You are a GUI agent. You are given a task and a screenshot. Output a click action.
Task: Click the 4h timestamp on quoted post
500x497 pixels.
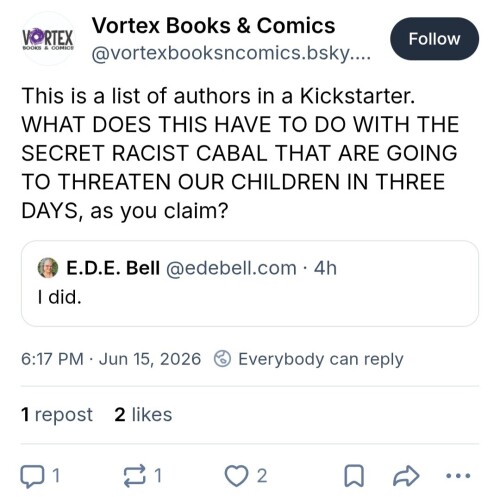tap(325, 268)
